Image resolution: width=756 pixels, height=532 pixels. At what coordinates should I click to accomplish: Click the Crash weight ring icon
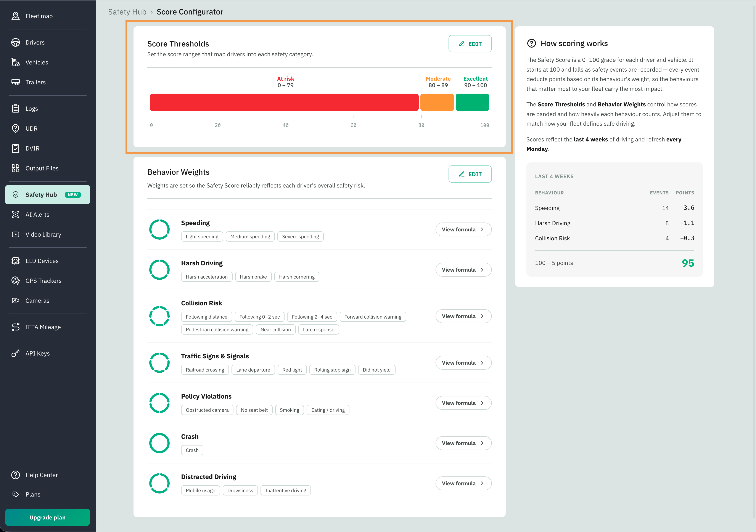159,443
